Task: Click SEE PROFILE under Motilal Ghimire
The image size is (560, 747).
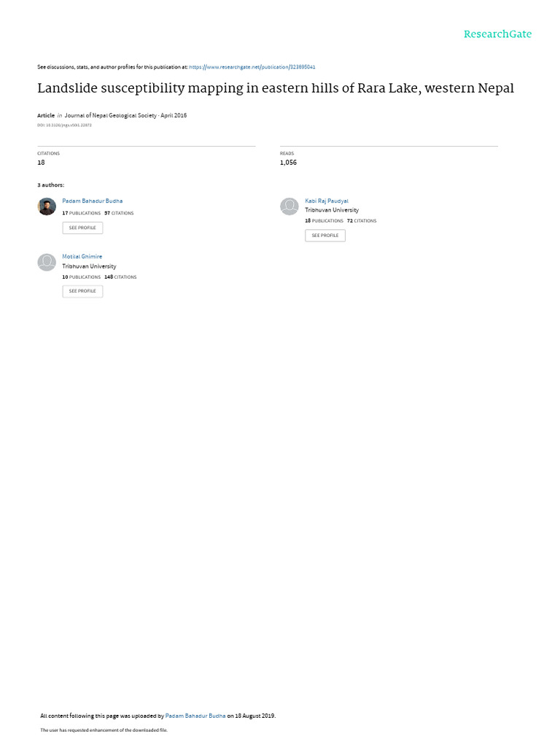Action: tap(82, 291)
